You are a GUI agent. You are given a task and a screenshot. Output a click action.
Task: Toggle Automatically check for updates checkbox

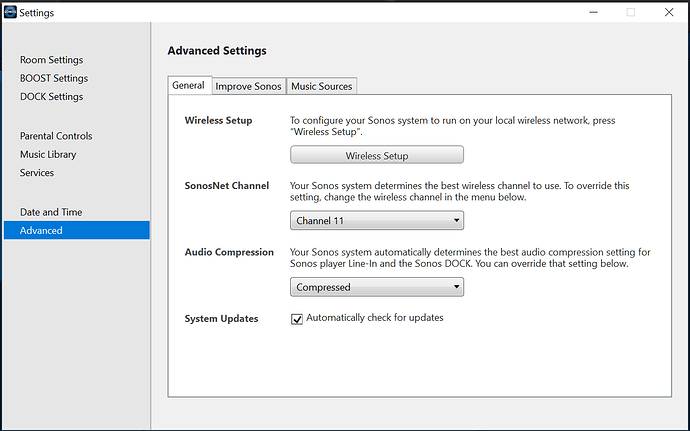297,319
